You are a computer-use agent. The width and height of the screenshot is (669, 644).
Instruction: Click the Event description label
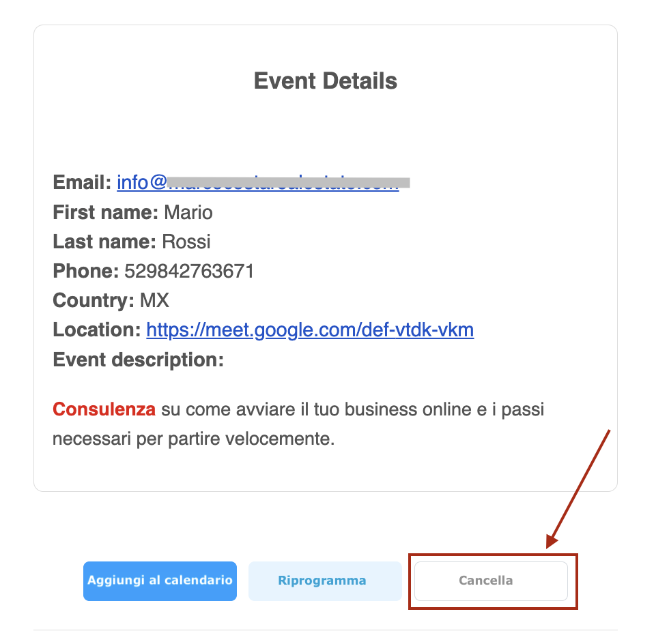point(138,360)
